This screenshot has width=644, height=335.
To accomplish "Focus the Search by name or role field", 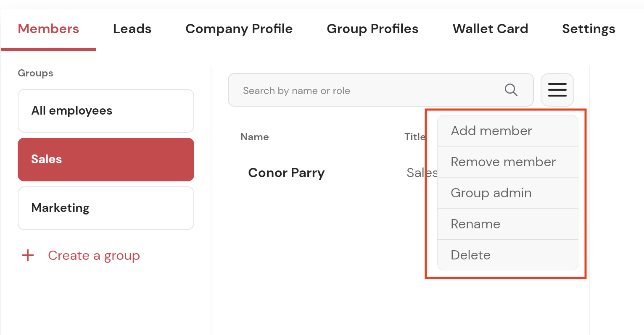I will [x=366, y=90].
